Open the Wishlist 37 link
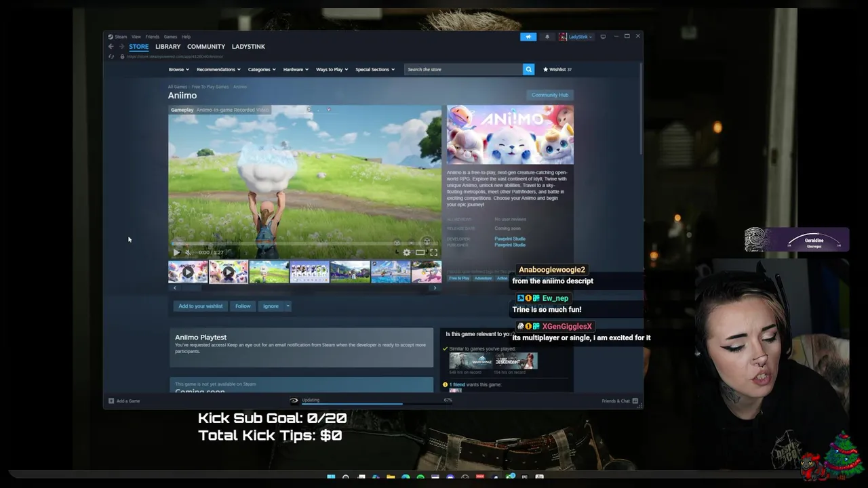868x488 pixels. pos(557,69)
